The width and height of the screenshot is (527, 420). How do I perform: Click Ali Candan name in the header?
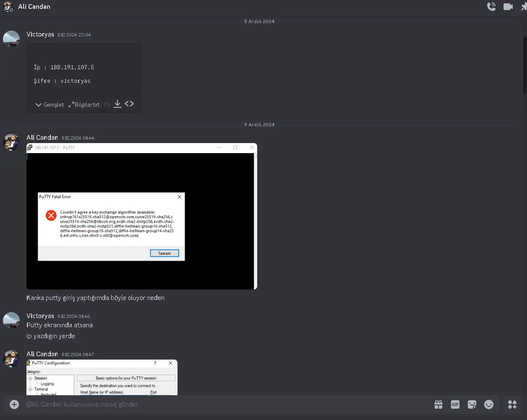pyautogui.click(x=34, y=7)
